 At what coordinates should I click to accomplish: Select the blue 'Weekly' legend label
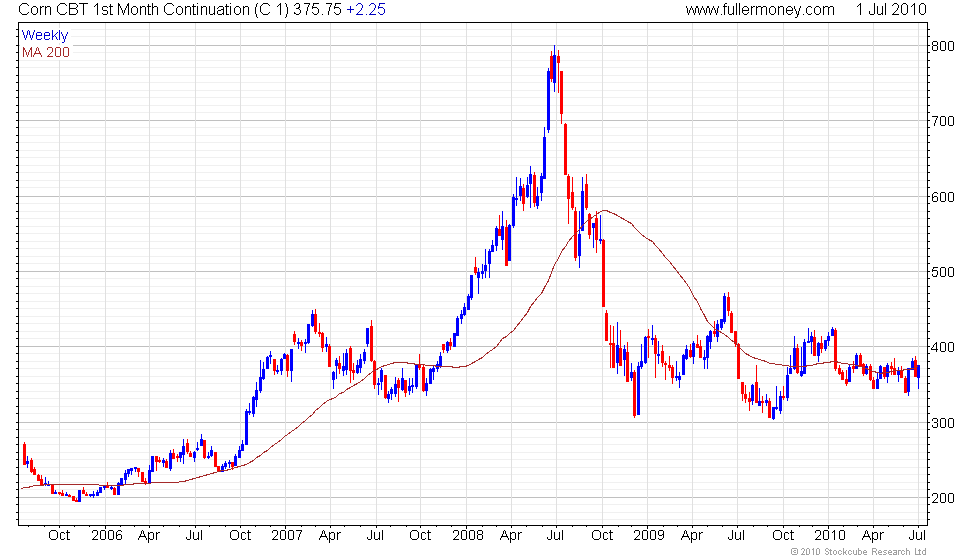(x=45, y=36)
